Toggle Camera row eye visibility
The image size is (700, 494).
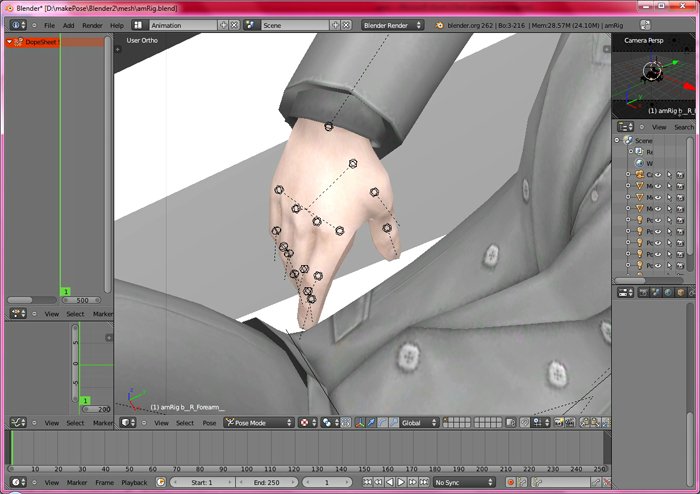click(658, 174)
